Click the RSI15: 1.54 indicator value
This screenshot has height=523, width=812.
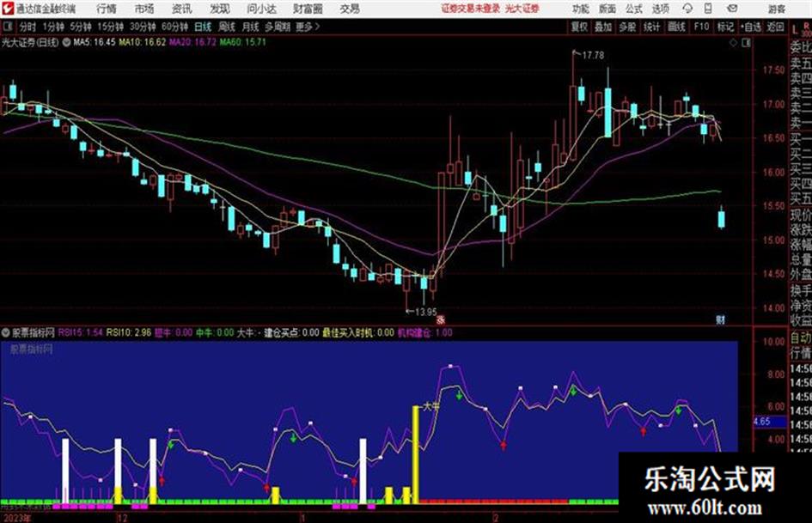coord(80,332)
